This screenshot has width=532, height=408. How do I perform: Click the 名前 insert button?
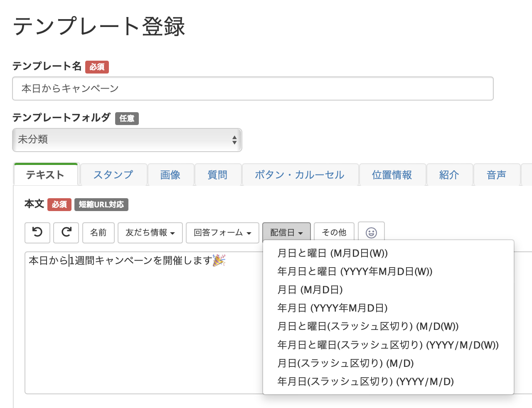pyautogui.click(x=98, y=233)
